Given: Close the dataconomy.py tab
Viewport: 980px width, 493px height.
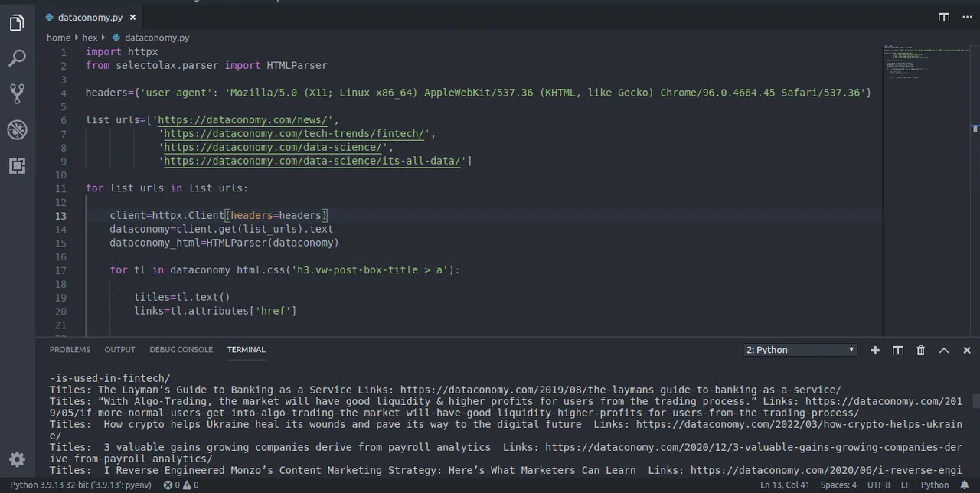Looking at the screenshot, I should [132, 17].
